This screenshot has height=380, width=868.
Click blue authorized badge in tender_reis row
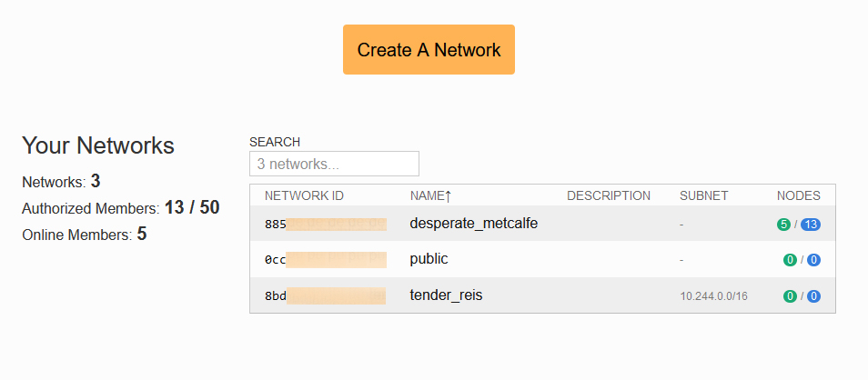813,296
